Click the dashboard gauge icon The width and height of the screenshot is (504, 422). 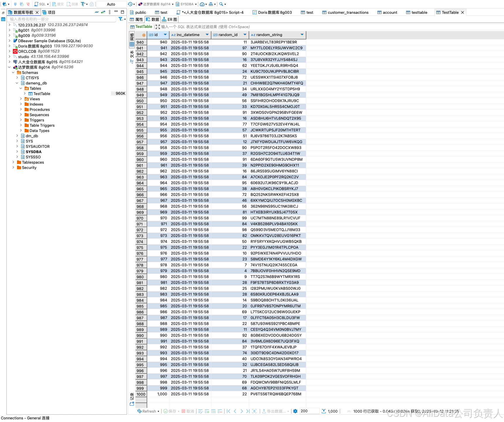pos(202,4)
